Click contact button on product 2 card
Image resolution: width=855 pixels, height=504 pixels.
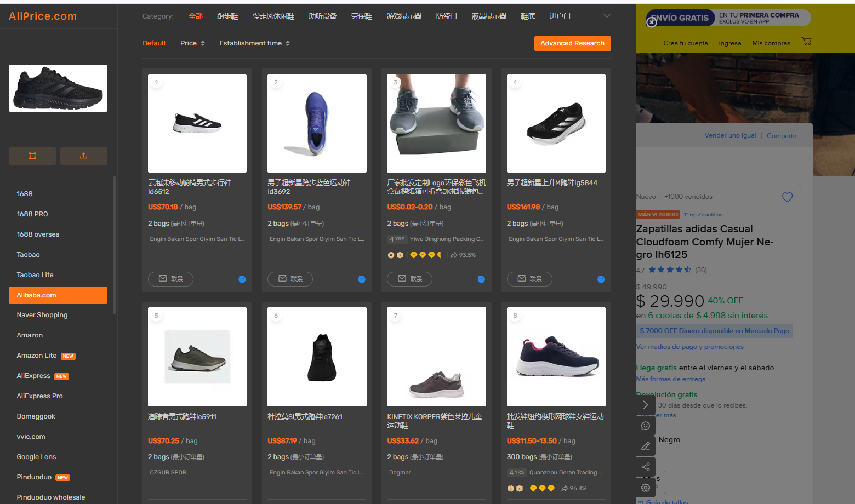(x=290, y=279)
